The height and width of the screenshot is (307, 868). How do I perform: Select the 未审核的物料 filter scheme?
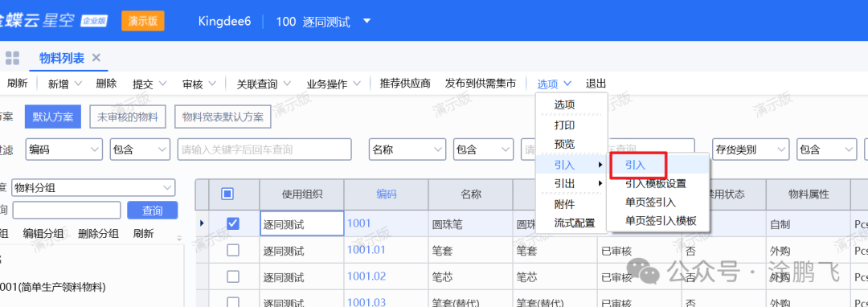pyautogui.click(x=128, y=117)
